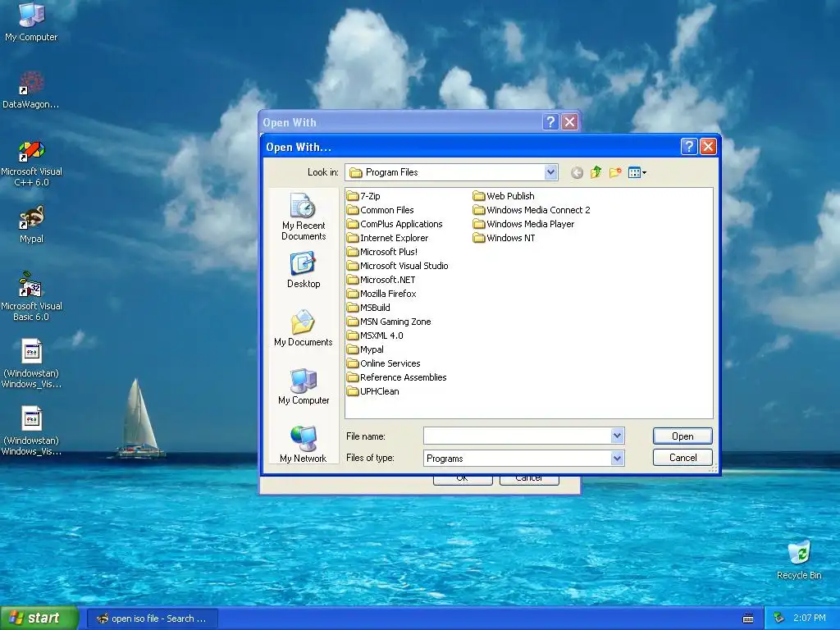Click the File name input field

(x=518, y=436)
